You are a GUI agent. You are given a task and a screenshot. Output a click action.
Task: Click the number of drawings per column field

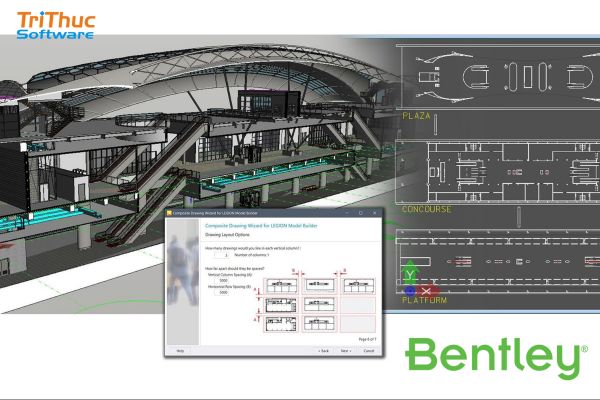tap(222, 255)
